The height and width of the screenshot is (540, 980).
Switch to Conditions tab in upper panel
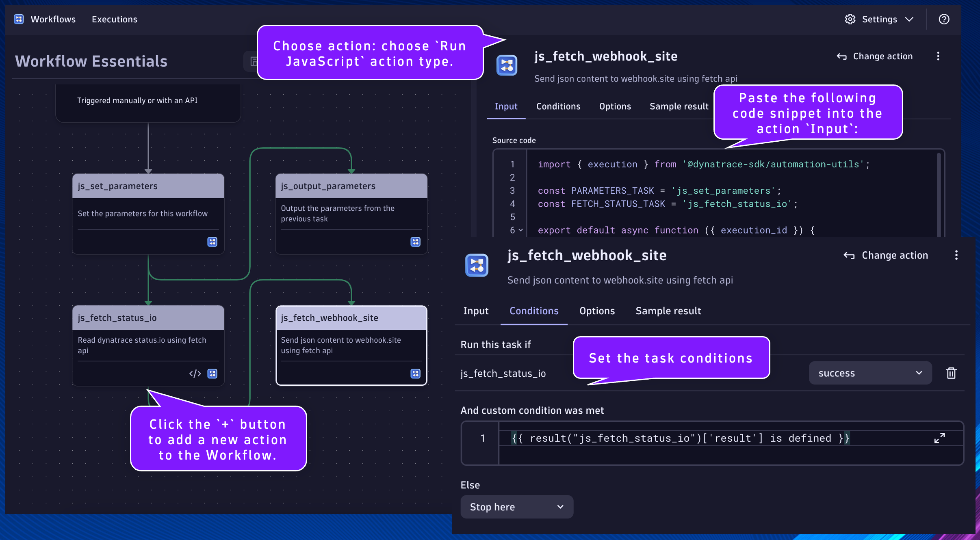(x=558, y=106)
